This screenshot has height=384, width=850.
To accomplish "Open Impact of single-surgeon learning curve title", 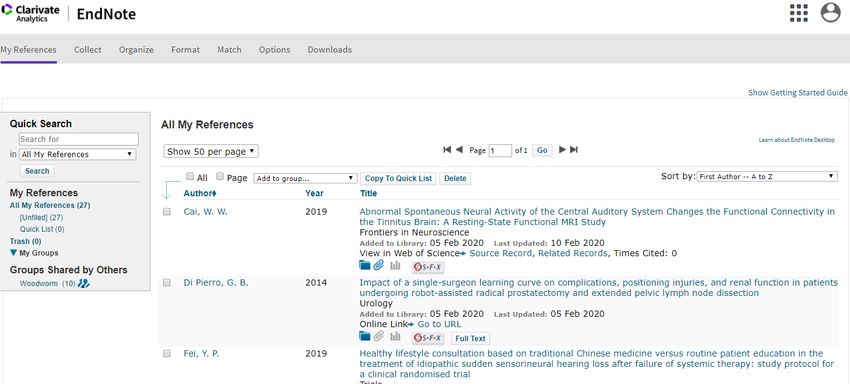I will point(598,287).
